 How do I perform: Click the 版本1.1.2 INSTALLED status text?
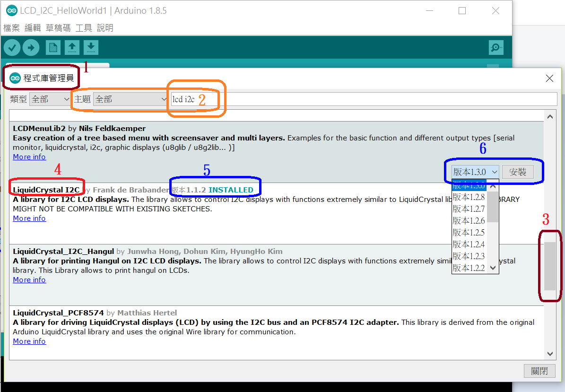click(x=213, y=190)
